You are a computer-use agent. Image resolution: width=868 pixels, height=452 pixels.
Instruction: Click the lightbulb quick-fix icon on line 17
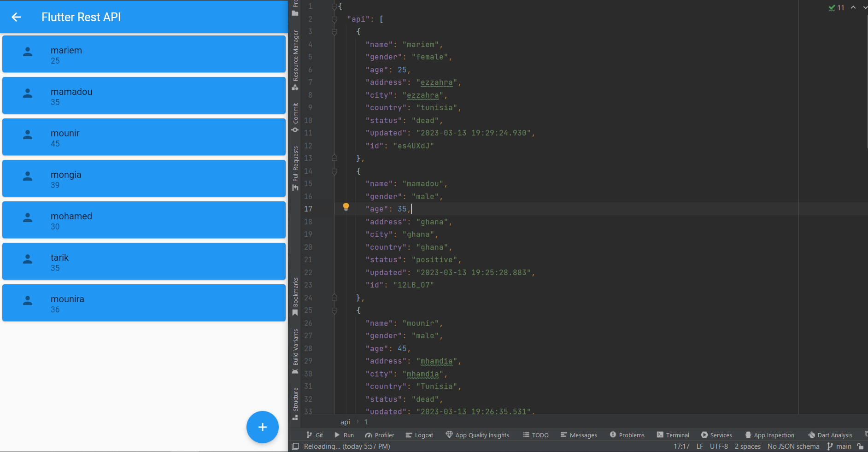point(346,207)
